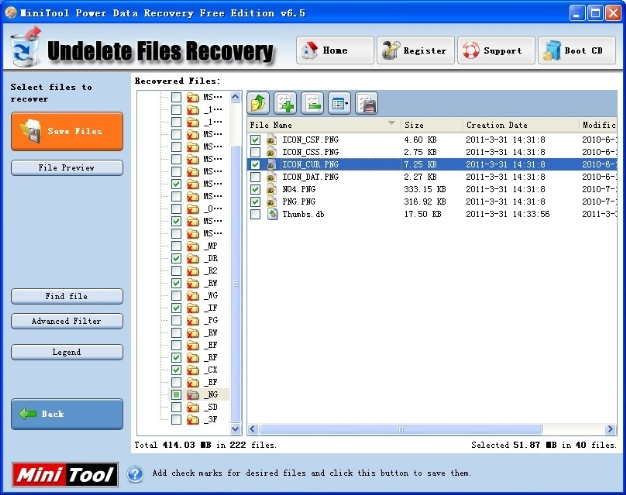Sort by the Modific... column header
Viewport: 626px width, 495px height.
point(598,125)
